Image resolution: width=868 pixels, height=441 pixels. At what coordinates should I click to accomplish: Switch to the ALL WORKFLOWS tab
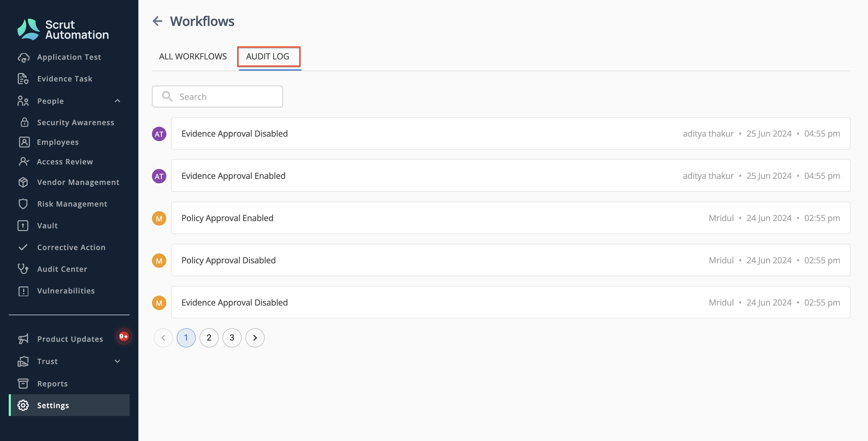pyautogui.click(x=193, y=56)
